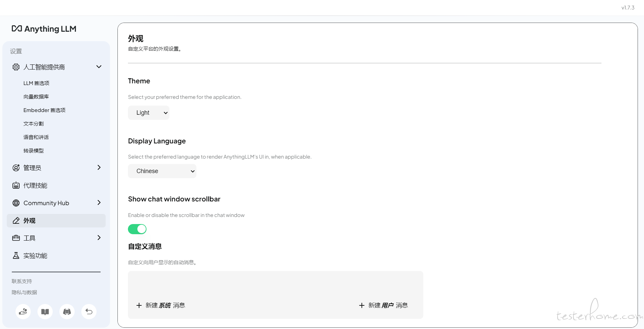644x329 pixels.
Task: Click the globe icon for Community Hub
Action: coord(16,203)
